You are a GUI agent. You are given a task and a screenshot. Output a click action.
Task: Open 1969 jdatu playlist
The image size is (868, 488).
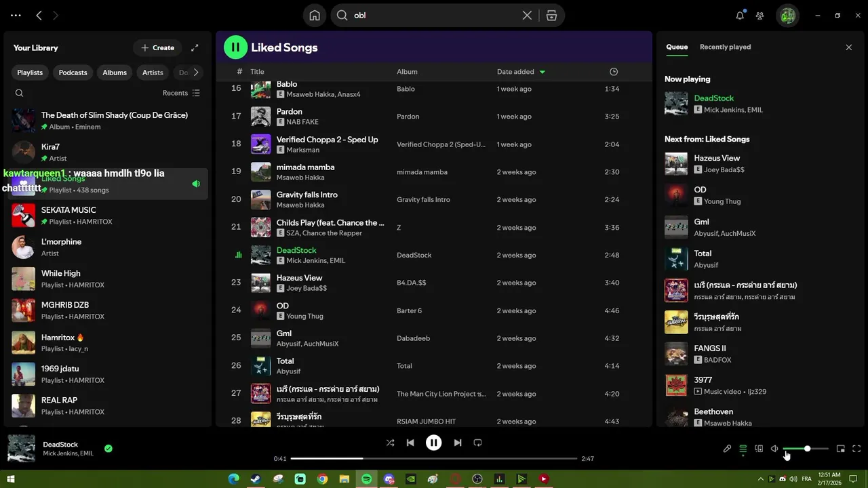(109, 374)
